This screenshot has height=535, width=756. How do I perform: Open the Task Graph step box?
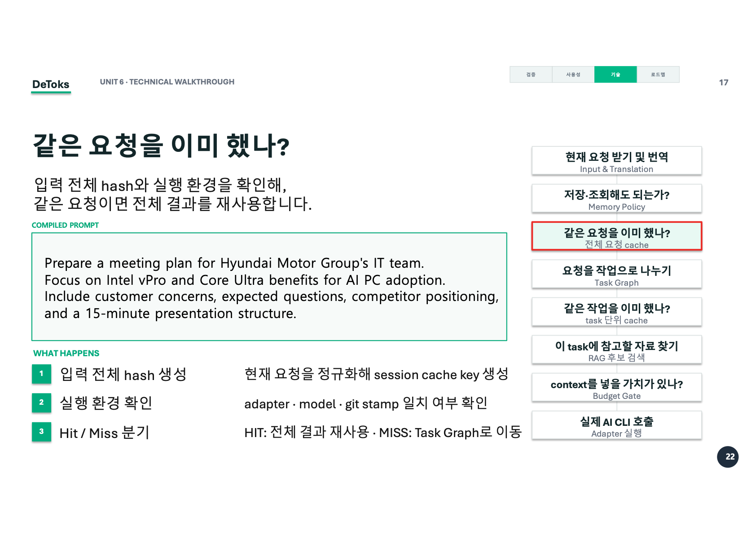[616, 274]
